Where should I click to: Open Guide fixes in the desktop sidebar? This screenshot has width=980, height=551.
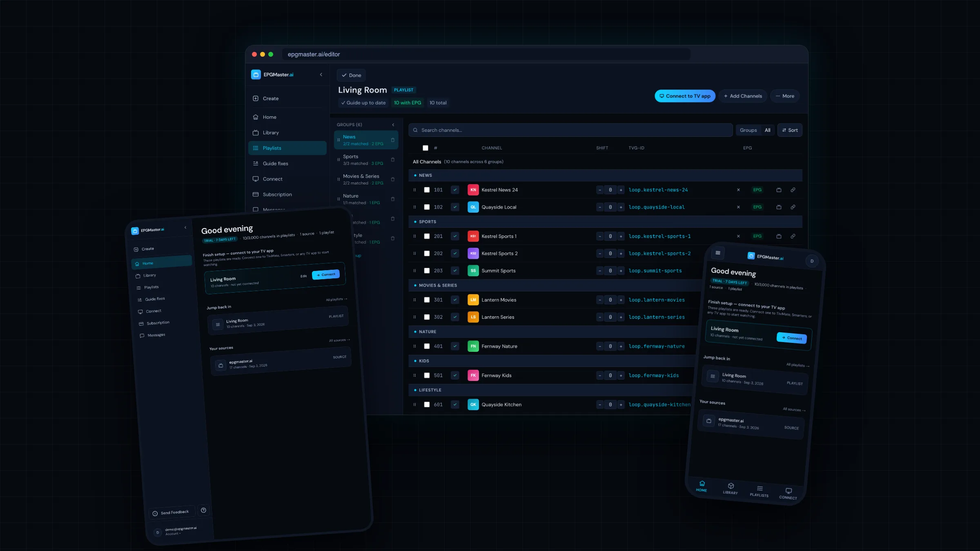[287, 164]
